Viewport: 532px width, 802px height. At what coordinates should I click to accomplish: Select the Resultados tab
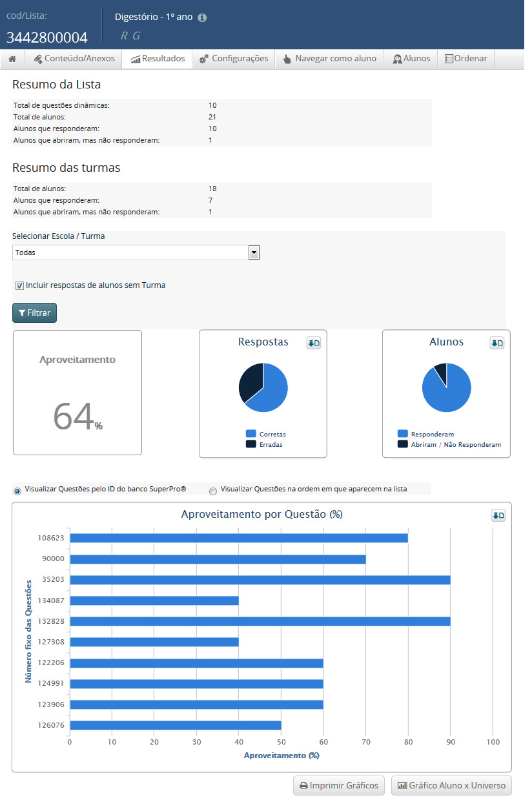(x=158, y=59)
